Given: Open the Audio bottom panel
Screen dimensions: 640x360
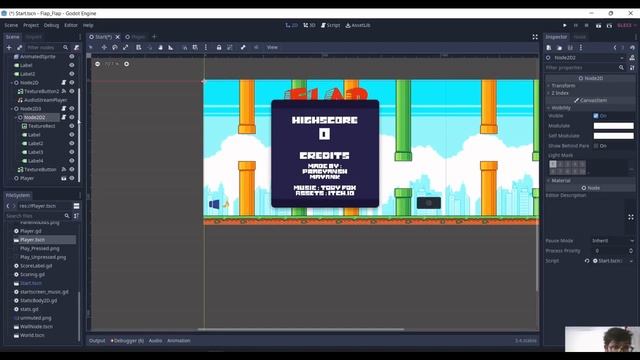Looking at the screenshot, I should click(155, 340).
